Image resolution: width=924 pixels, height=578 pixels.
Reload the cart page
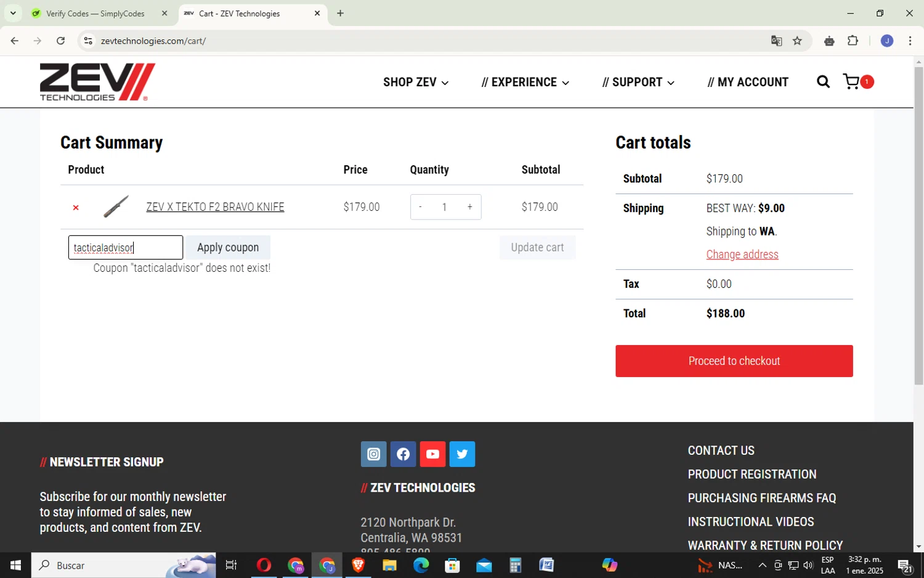pyautogui.click(x=60, y=41)
